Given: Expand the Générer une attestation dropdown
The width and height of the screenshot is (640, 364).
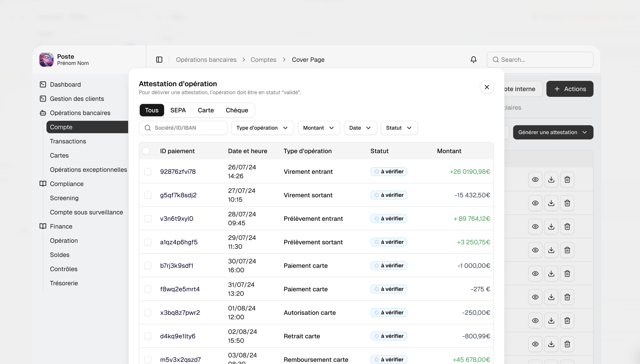Looking at the screenshot, I should 553,132.
